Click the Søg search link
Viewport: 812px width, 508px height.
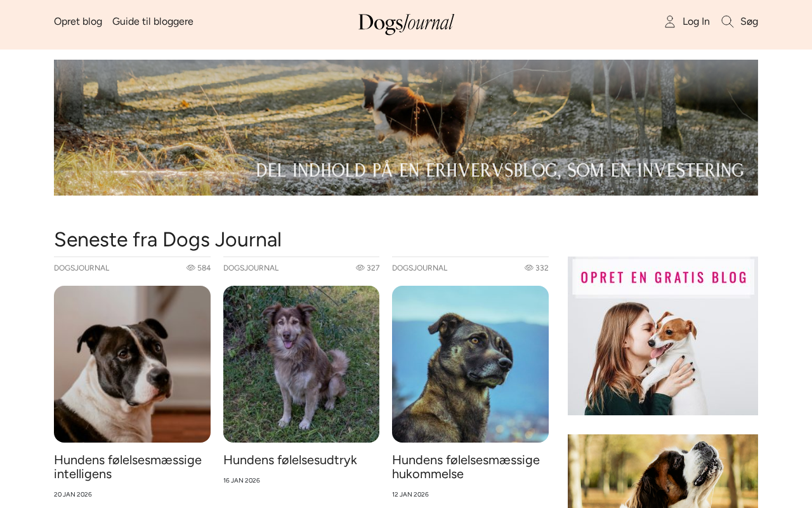(749, 22)
